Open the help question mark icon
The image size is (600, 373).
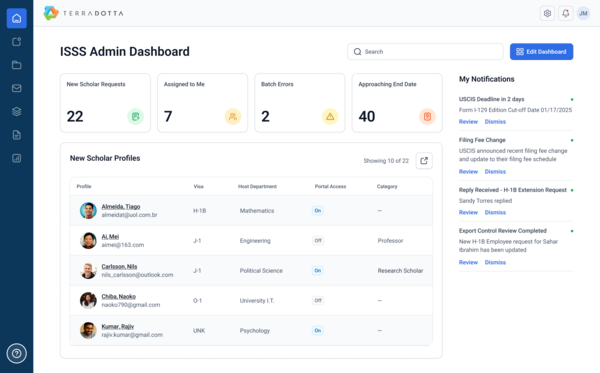tap(16, 353)
